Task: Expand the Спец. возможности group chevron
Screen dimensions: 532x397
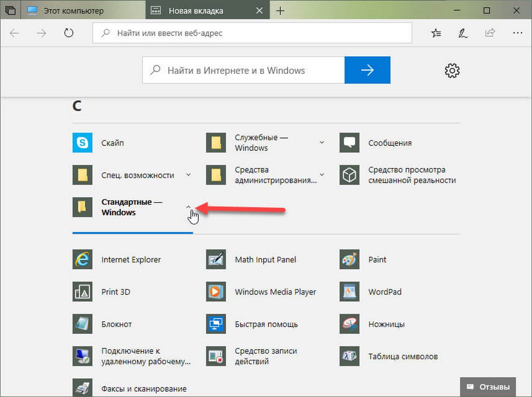Action: click(188, 175)
